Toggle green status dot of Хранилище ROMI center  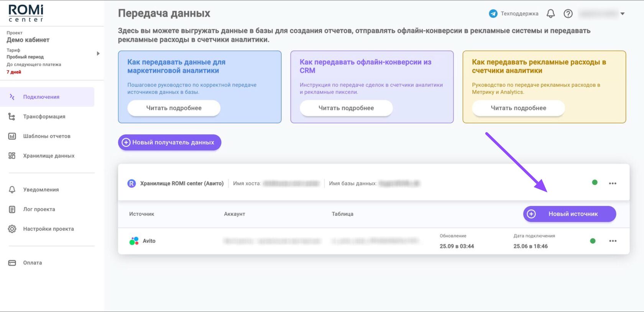pyautogui.click(x=595, y=183)
